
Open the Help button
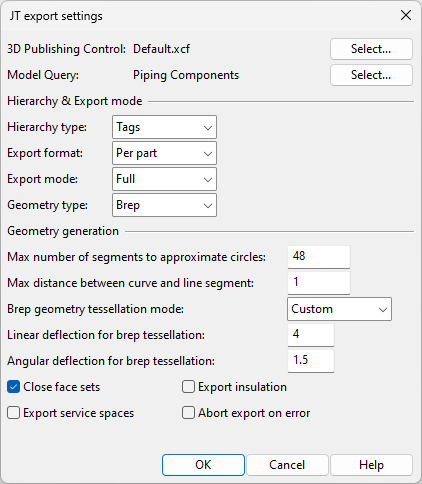371,465
